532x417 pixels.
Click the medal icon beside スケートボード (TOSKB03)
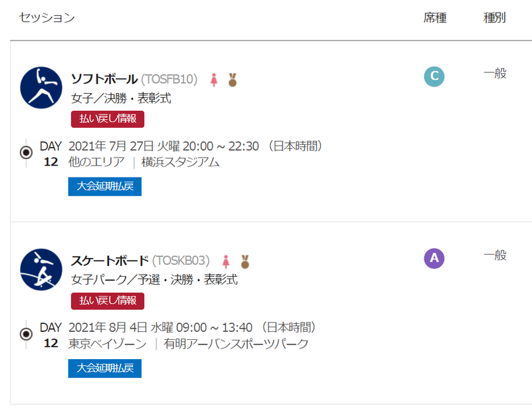[245, 261]
